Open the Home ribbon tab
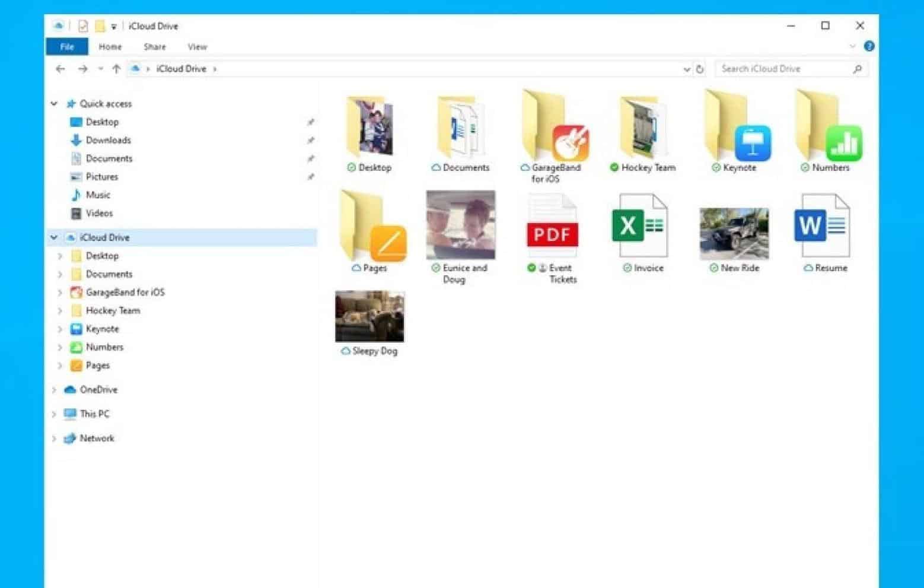 click(x=110, y=47)
